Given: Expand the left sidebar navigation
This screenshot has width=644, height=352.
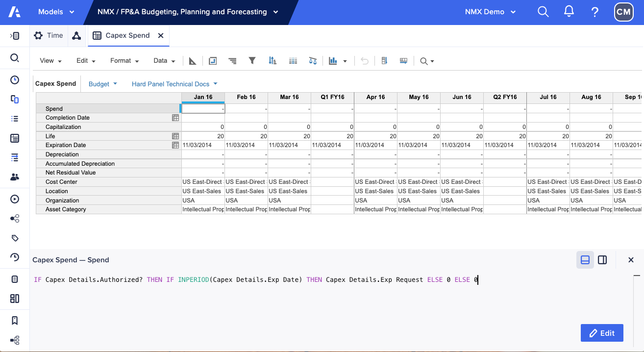Looking at the screenshot, I should [x=15, y=36].
